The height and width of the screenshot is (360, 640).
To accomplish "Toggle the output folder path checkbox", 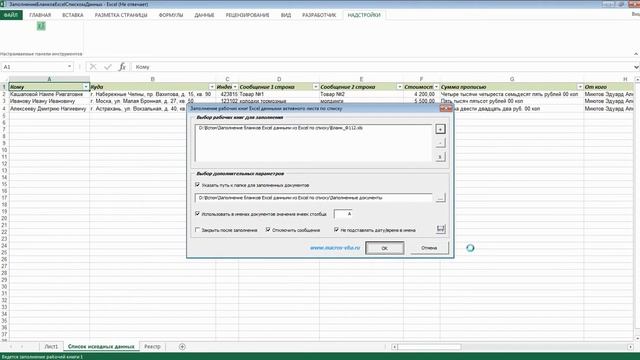I will pos(198,185).
